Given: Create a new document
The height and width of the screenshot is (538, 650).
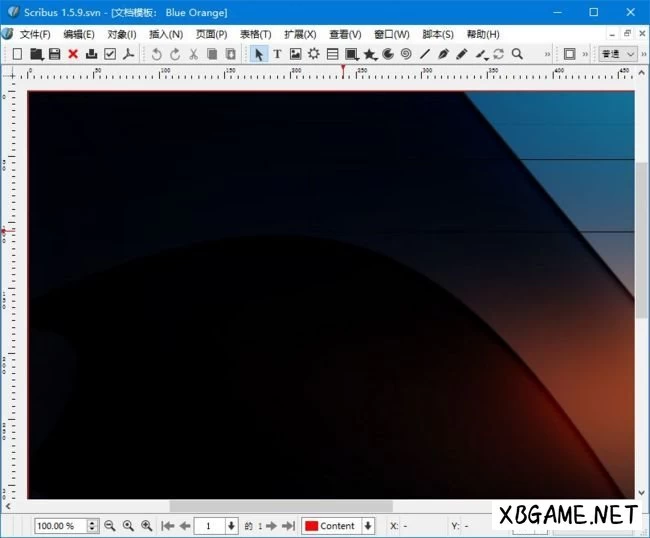Looking at the screenshot, I should [17, 54].
